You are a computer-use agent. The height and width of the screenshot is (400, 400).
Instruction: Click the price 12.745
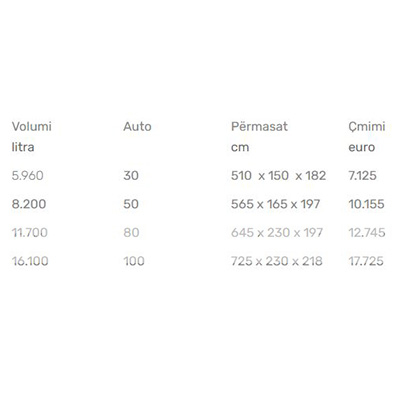pos(367,232)
